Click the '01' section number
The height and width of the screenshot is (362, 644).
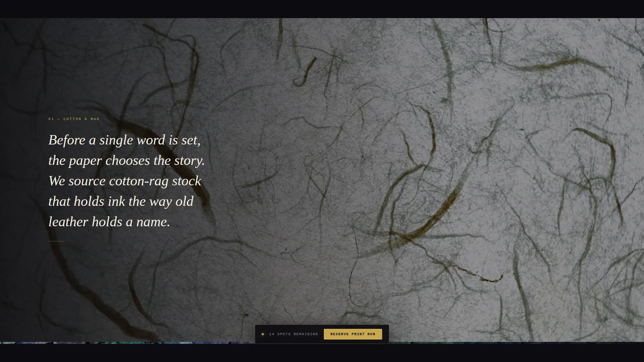coord(51,119)
